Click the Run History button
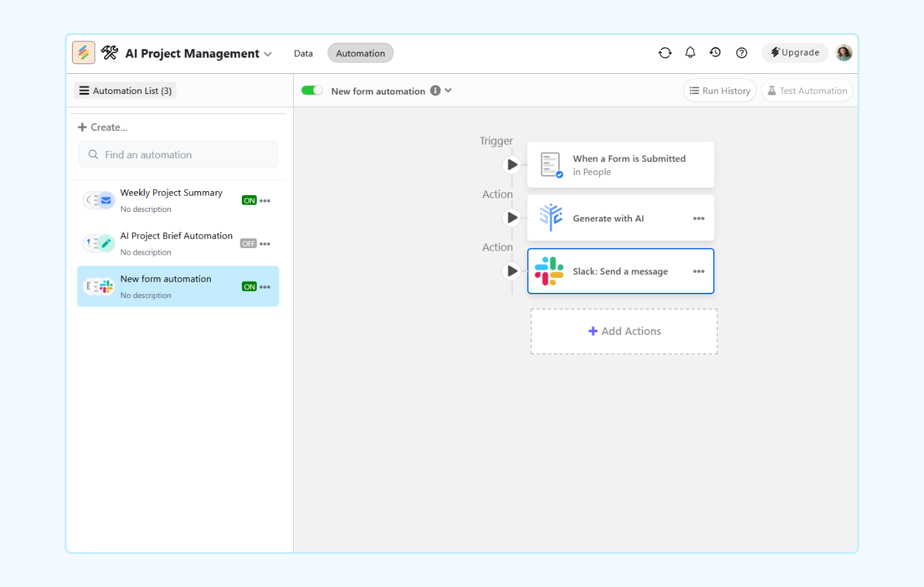This screenshot has width=924, height=587. click(720, 91)
